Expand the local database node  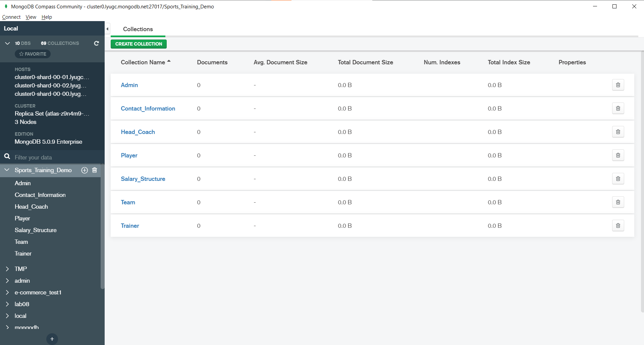point(7,316)
